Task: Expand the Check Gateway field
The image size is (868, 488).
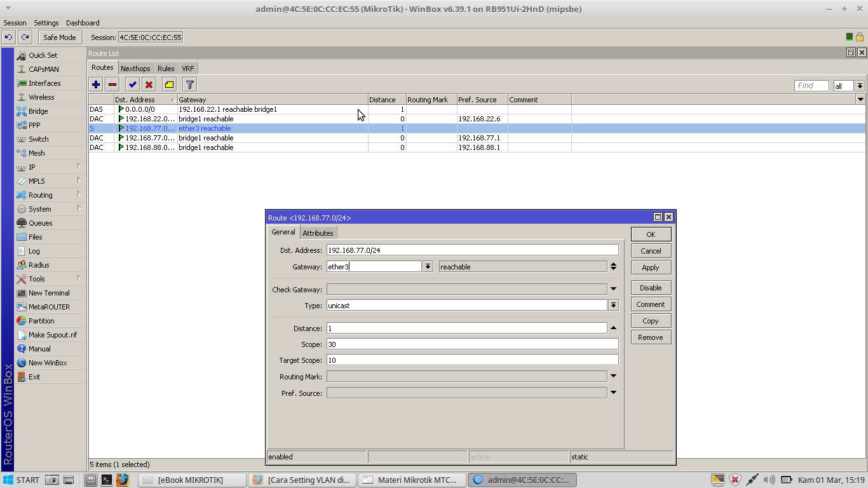Action: pos(613,289)
